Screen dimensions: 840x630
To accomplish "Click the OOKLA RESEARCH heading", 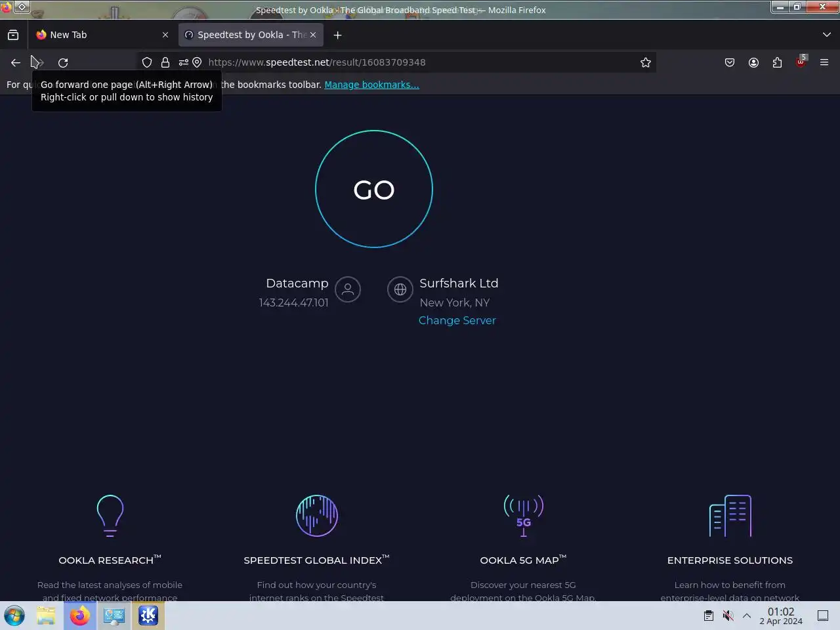I will pyautogui.click(x=110, y=560).
